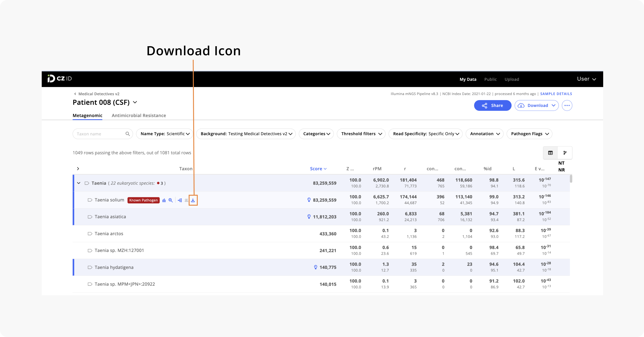The image size is (644, 337).
Task: Click annotation tag icon for Taenia hydatigena
Action: click(90, 267)
